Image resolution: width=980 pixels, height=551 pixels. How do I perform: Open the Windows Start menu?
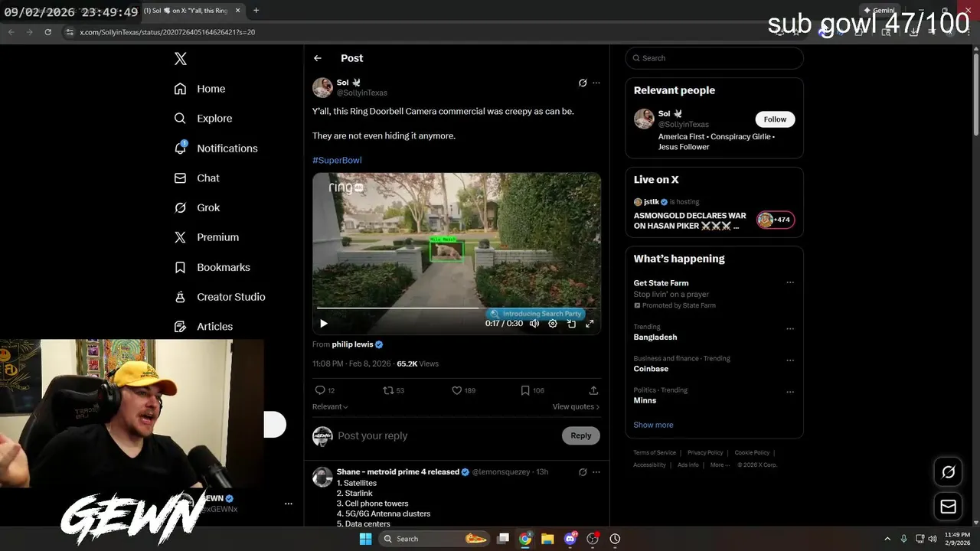pyautogui.click(x=365, y=539)
